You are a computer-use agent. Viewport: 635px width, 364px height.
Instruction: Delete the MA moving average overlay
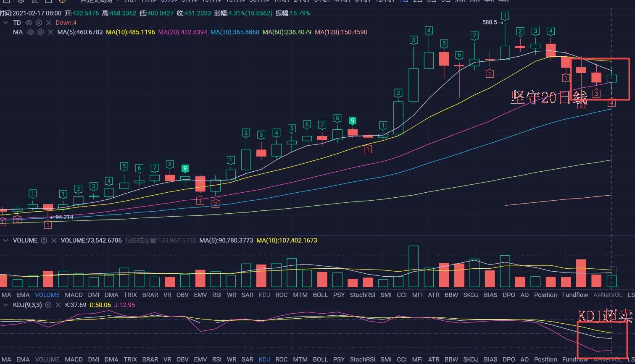tap(50, 32)
